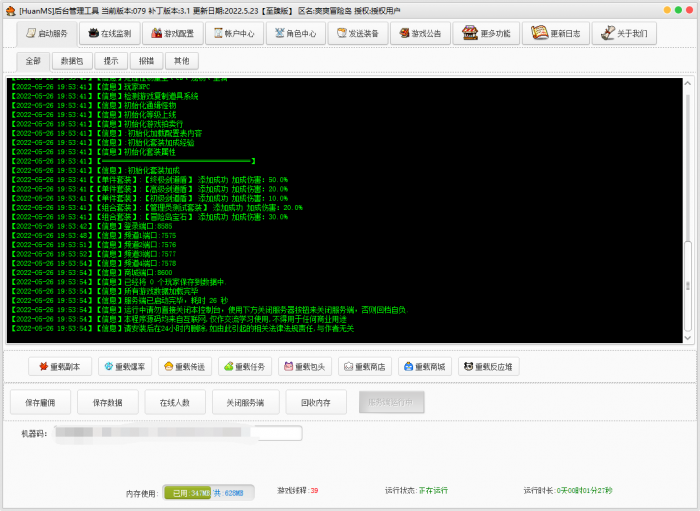
Task: Open the 发送装备 tab
Action: coord(358,33)
